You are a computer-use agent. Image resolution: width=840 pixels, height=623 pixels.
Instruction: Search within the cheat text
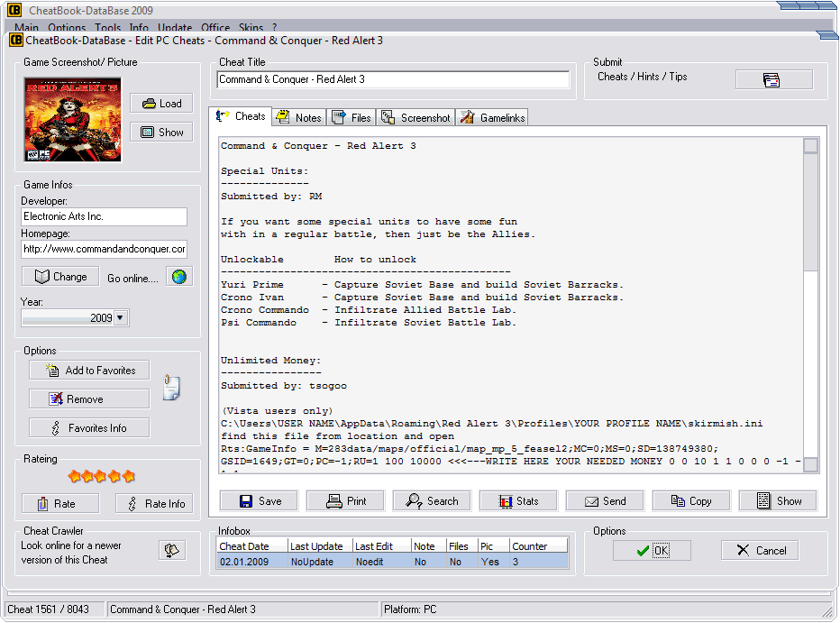(432, 501)
